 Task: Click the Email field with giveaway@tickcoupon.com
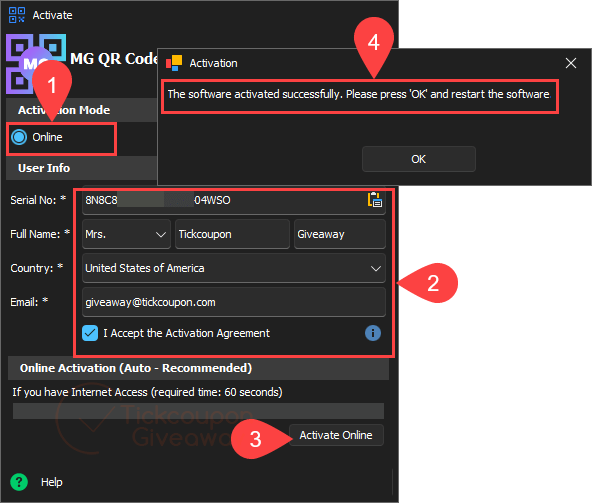coord(234,302)
